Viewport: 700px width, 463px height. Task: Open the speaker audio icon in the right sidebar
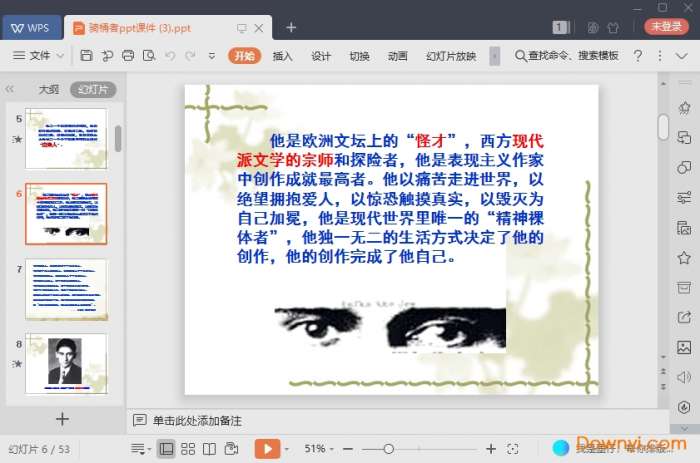684,377
